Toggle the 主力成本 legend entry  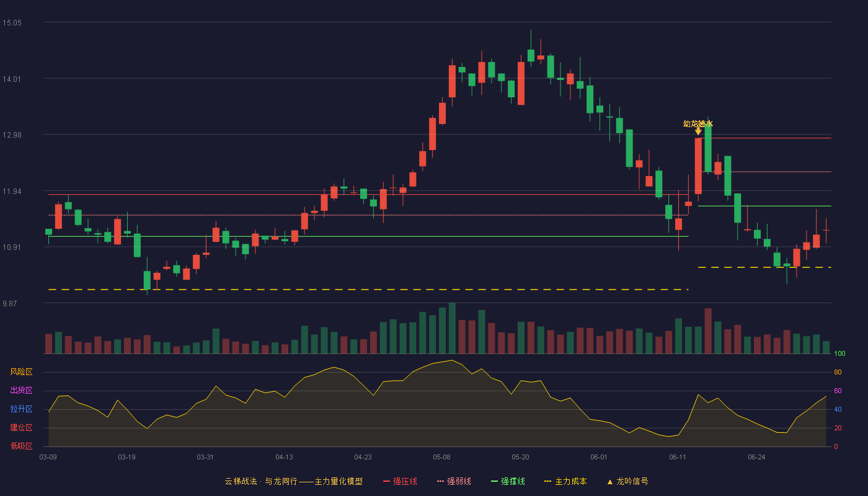point(565,481)
